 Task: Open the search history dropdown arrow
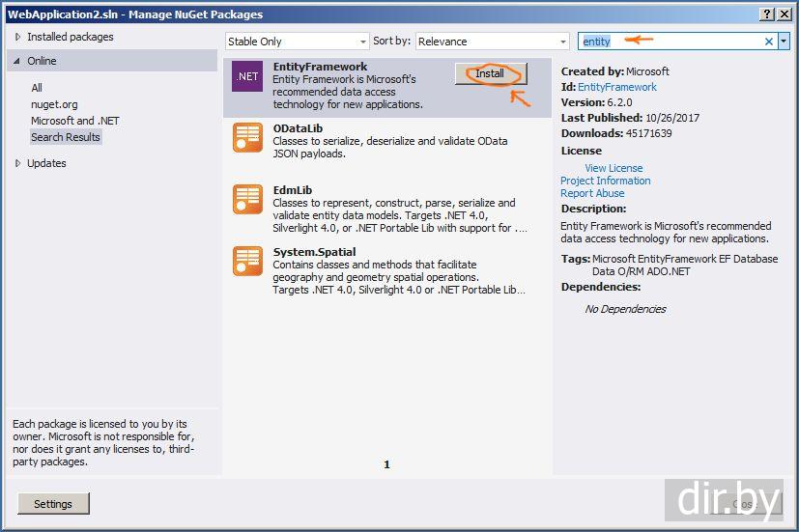coord(784,42)
